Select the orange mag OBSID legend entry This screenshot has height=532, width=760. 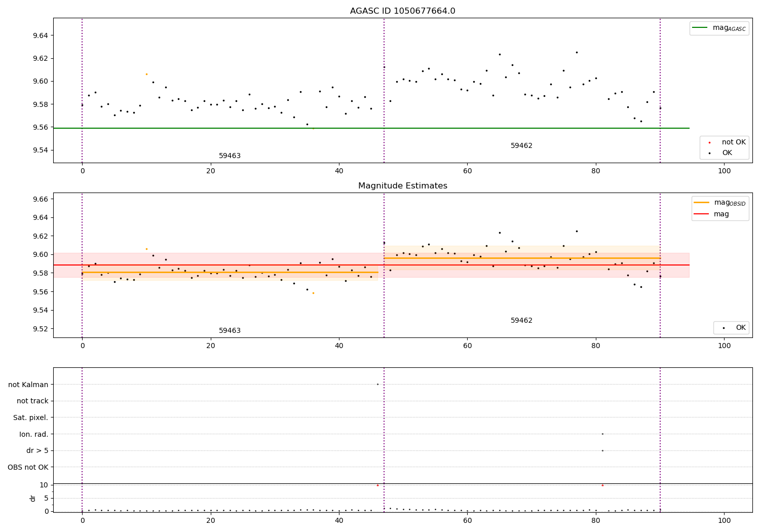pos(719,203)
